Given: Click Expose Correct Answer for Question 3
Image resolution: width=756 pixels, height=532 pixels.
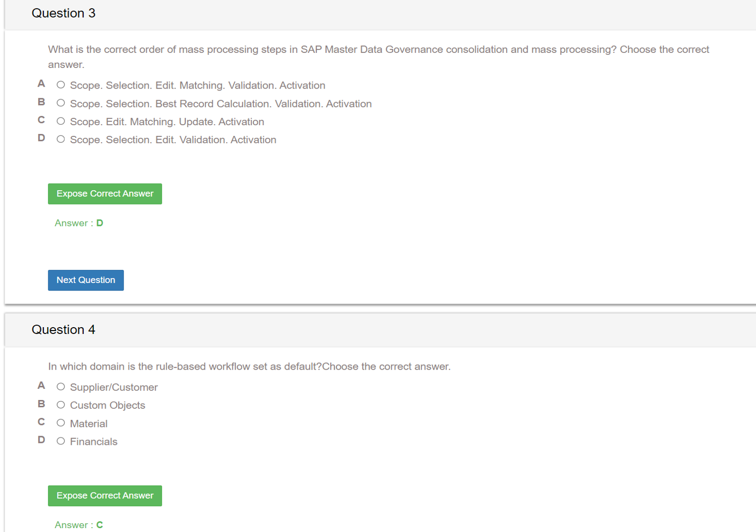Looking at the screenshot, I should tap(105, 194).
